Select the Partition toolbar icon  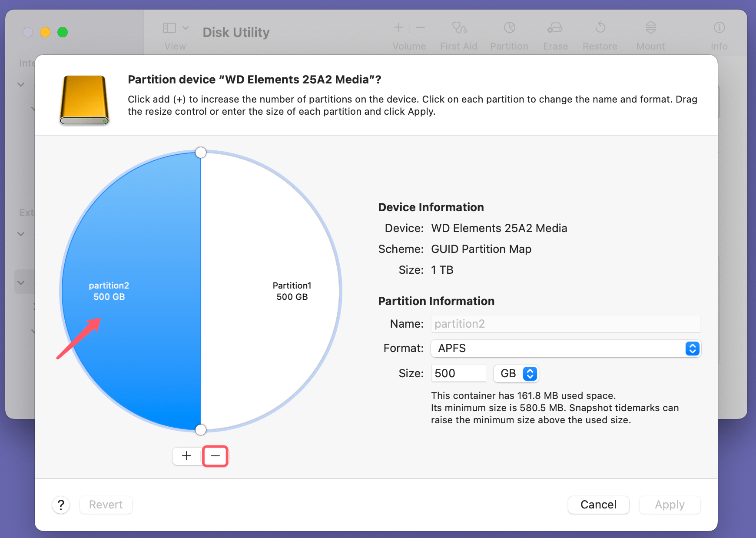click(x=509, y=35)
